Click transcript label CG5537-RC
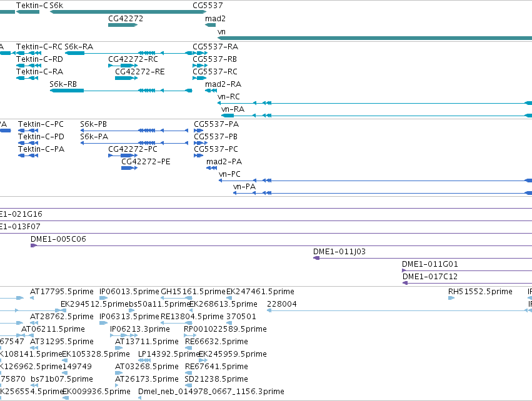 (215, 72)
